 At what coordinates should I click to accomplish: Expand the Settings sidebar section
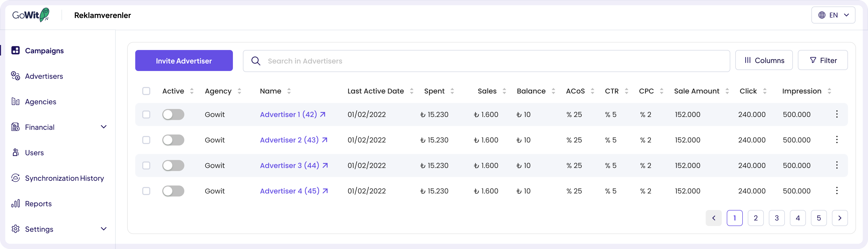(104, 229)
